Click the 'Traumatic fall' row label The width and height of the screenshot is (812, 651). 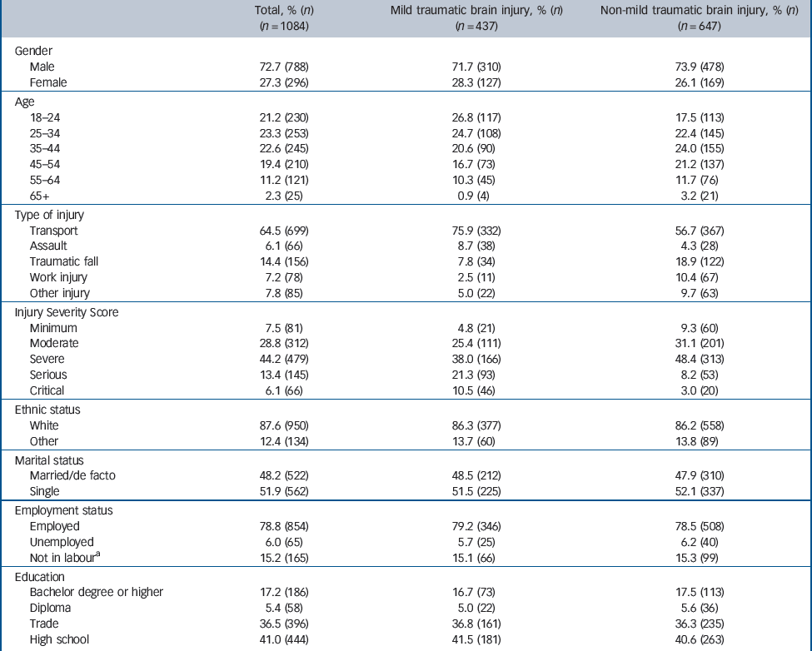tap(65, 261)
